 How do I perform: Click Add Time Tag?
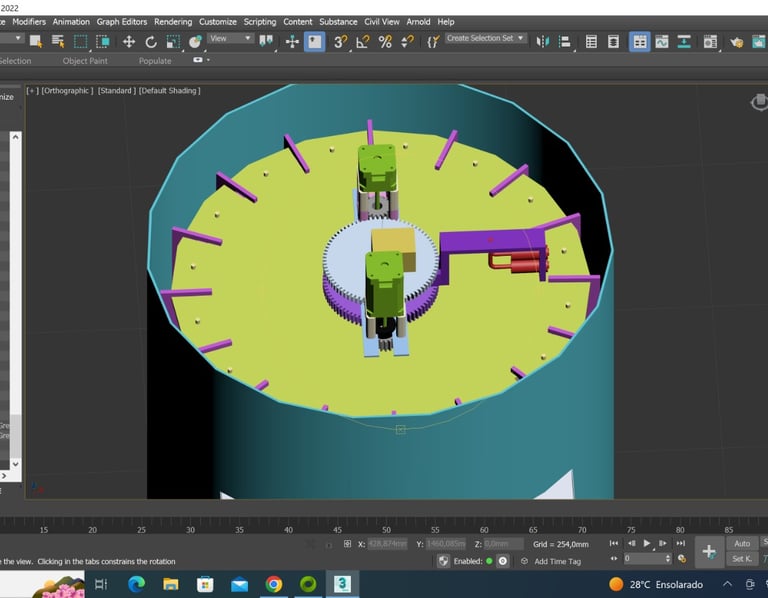tap(556, 561)
